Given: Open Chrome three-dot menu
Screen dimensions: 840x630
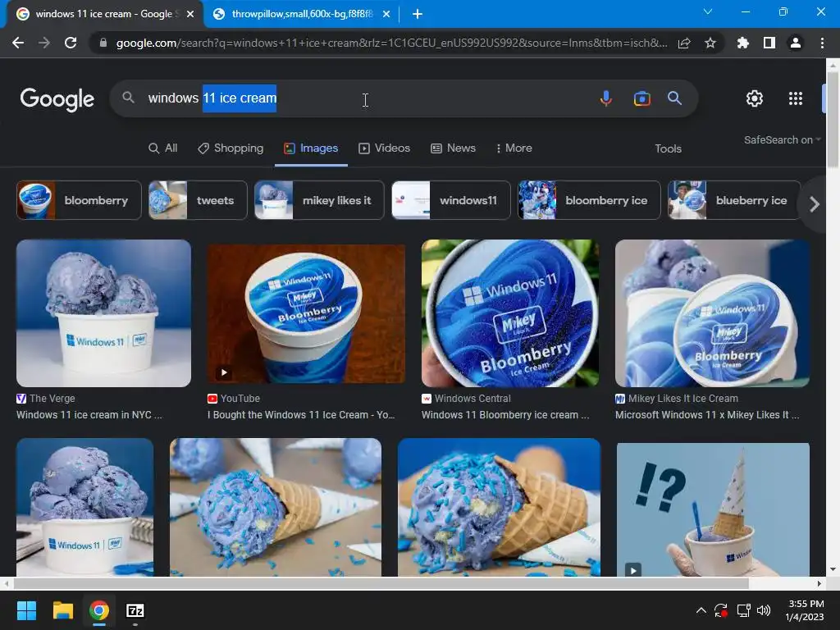Looking at the screenshot, I should point(822,43).
